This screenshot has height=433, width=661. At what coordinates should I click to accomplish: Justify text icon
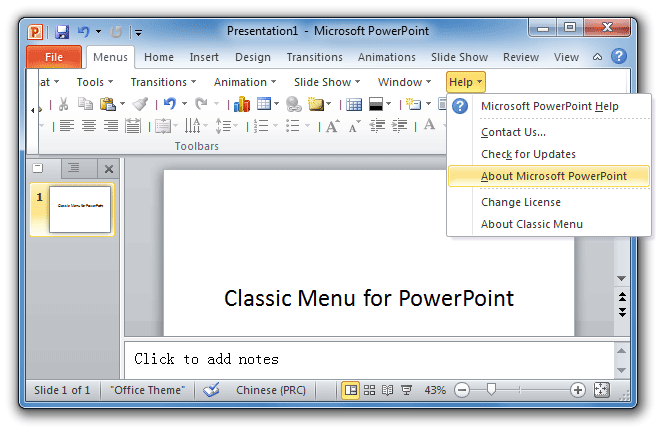pos(133,126)
